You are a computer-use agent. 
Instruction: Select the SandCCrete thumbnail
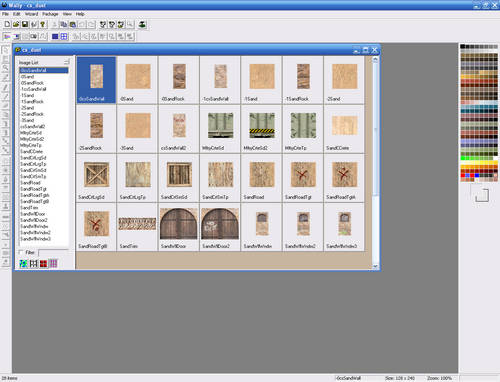(344, 129)
